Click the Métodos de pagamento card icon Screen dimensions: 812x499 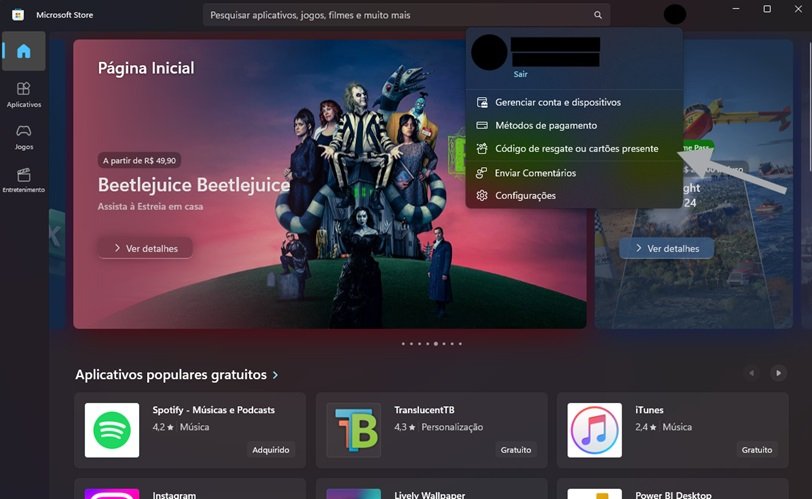[482, 125]
